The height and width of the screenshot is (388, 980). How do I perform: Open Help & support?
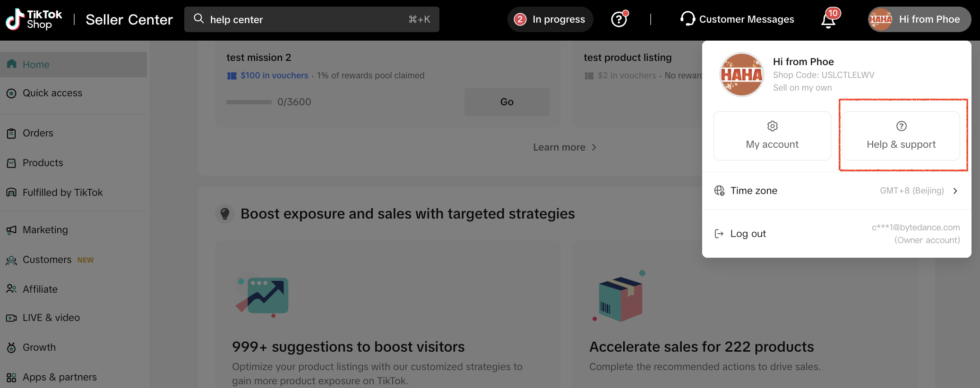pyautogui.click(x=901, y=136)
